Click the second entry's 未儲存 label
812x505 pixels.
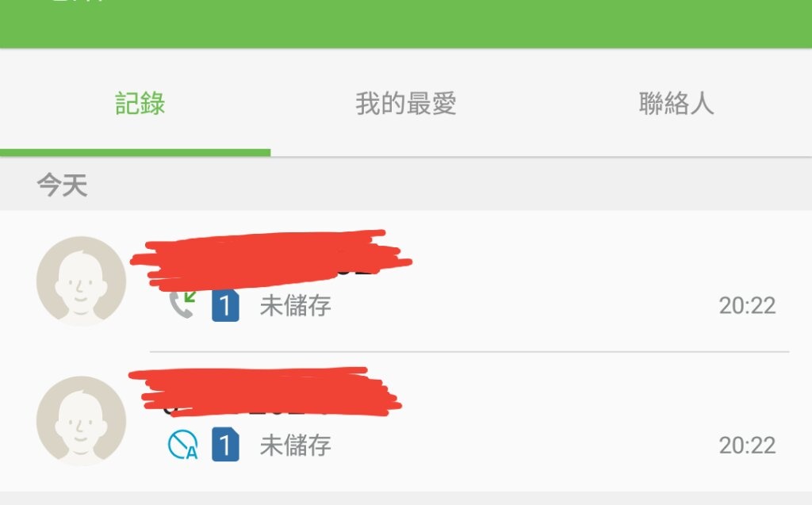(x=295, y=446)
